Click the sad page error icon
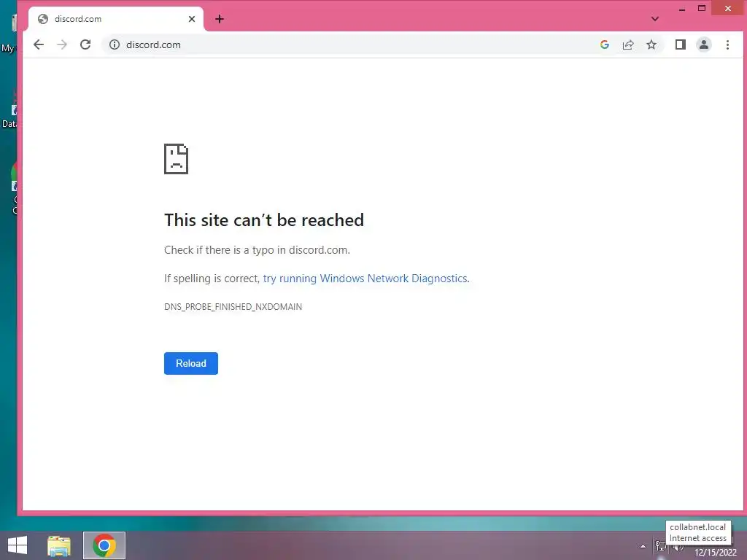This screenshot has height=560, width=747. (177, 159)
